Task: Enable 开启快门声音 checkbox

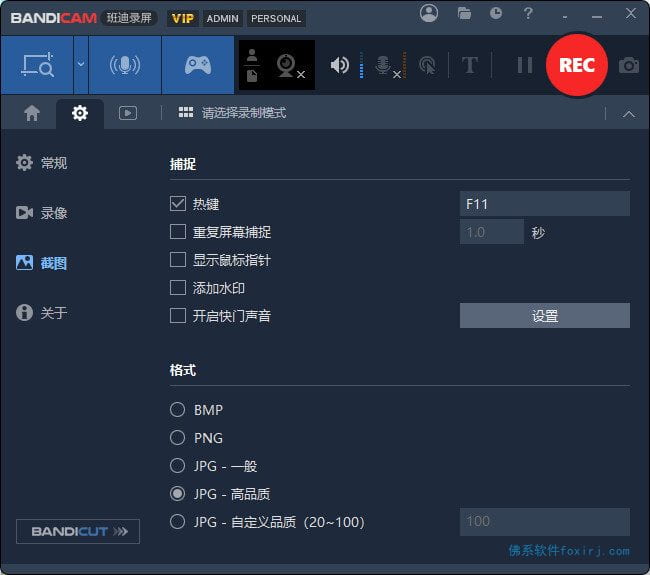Action: pyautogui.click(x=178, y=316)
